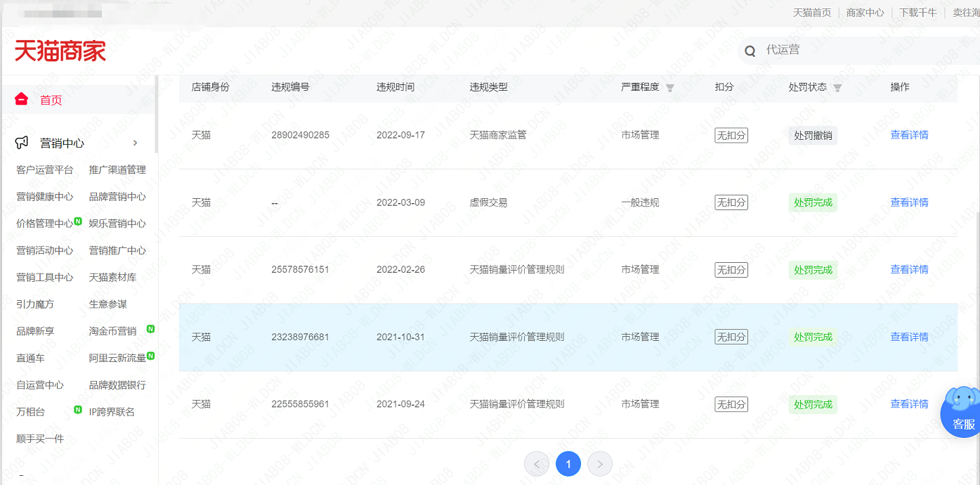This screenshot has height=485, width=980.
Task: Click the megaphone icon of 营销中心
Action: pos(22,143)
